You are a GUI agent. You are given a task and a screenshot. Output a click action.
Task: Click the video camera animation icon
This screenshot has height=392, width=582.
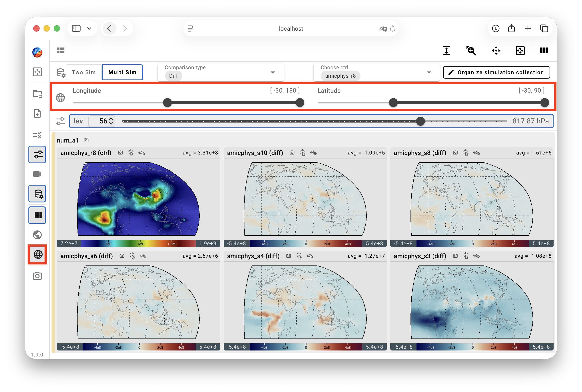37,174
